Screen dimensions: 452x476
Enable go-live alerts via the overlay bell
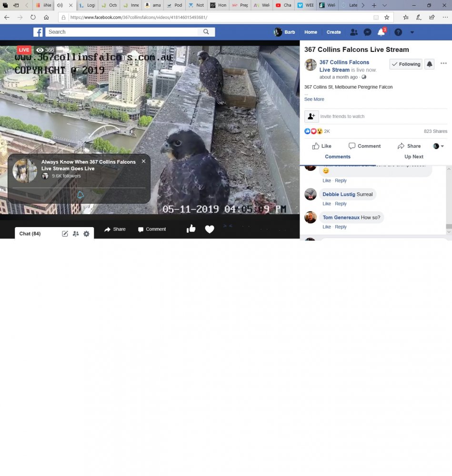point(80,195)
